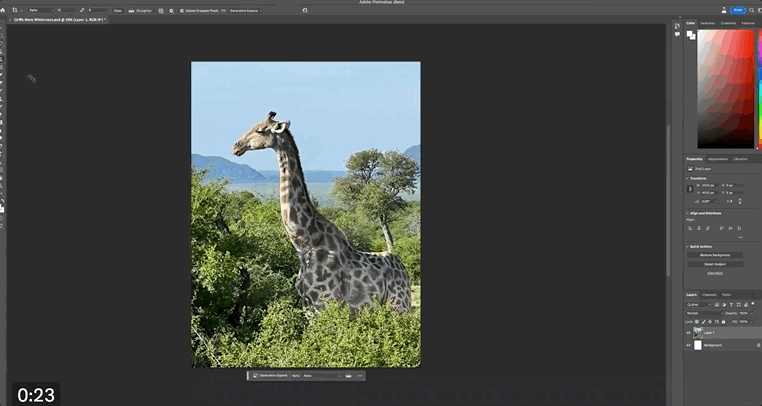Toggle Background layer visibility eye
The image size is (762, 406).
point(688,345)
